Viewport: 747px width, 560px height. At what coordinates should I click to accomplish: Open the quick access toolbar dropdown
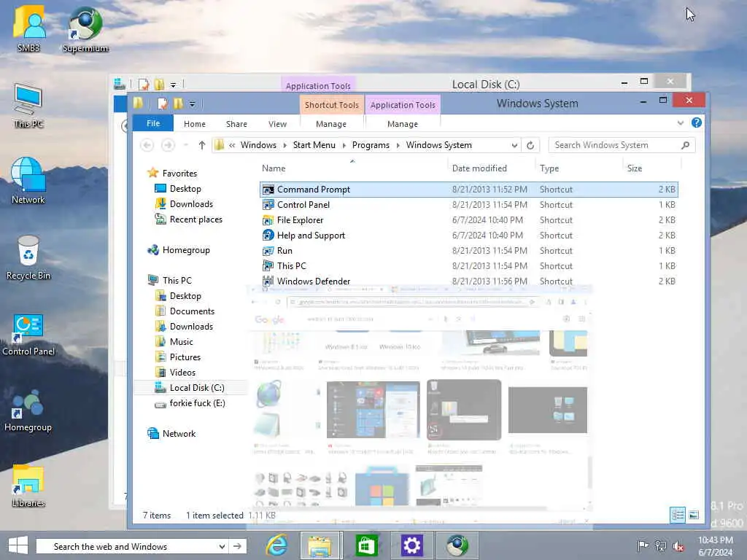click(192, 104)
